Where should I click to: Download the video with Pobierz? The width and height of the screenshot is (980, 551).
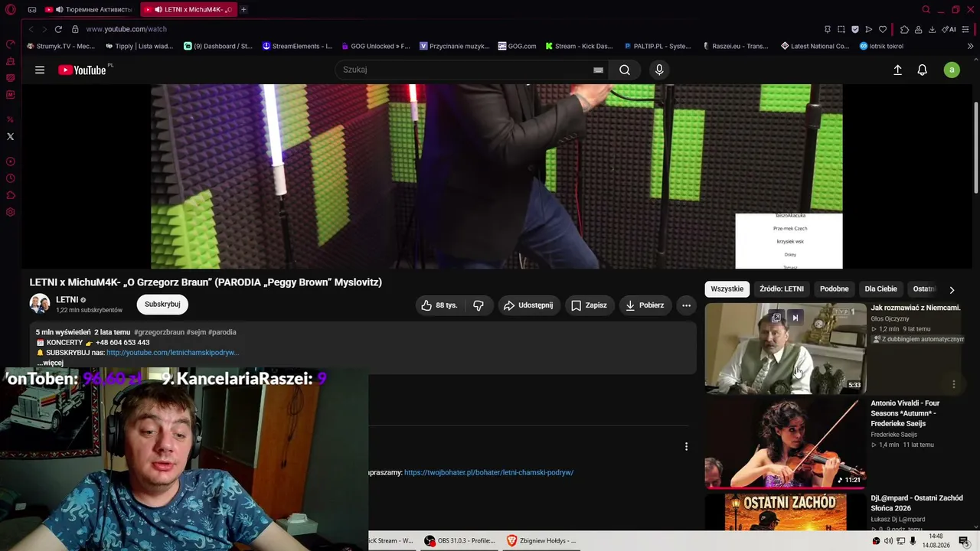tap(644, 305)
